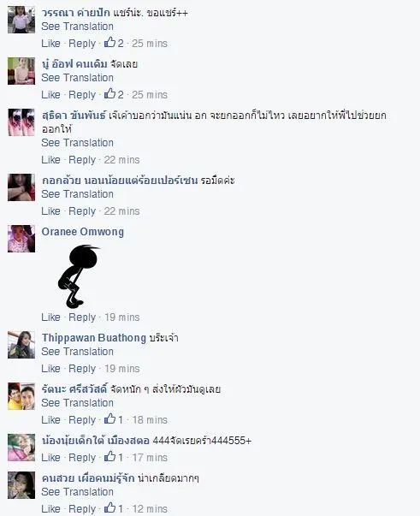Open Thippawan Buathong's avatar thumbnail
The image size is (420, 516).
pos(21,345)
